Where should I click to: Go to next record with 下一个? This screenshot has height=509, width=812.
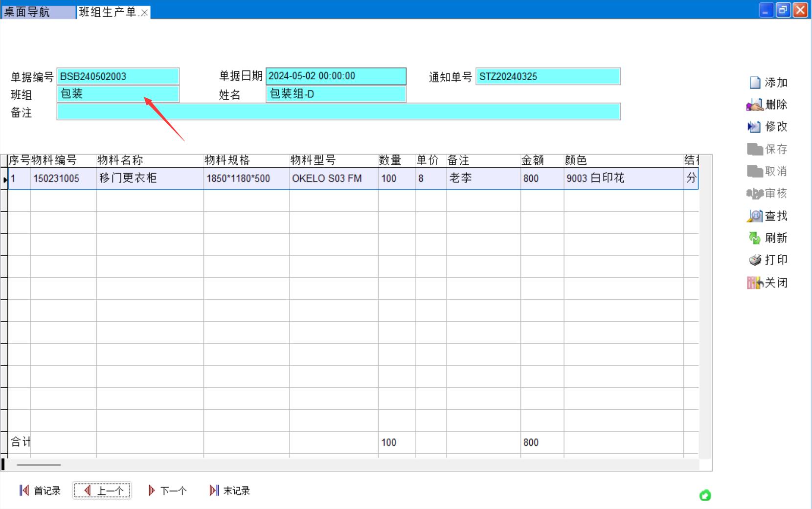(167, 490)
